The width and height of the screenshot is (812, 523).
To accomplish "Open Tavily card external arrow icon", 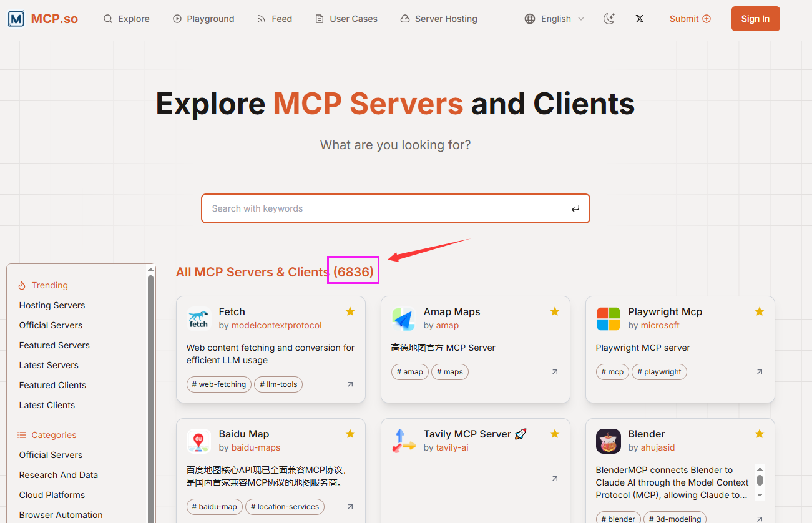I will click(x=555, y=479).
